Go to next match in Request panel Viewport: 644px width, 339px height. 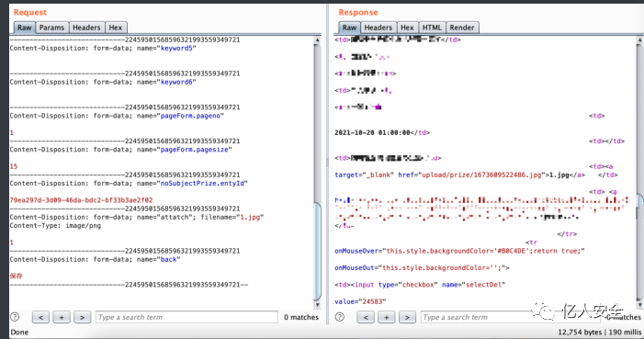pyautogui.click(x=82, y=317)
